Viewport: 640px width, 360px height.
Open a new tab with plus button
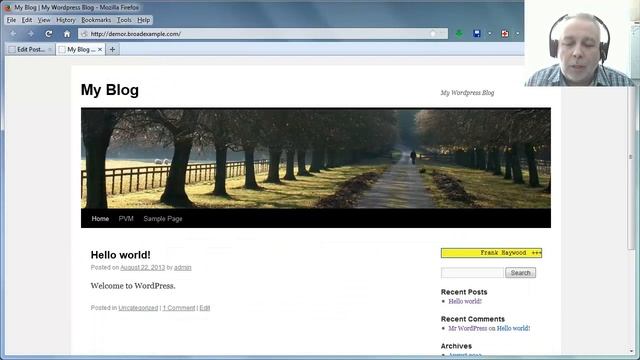(x=112, y=49)
